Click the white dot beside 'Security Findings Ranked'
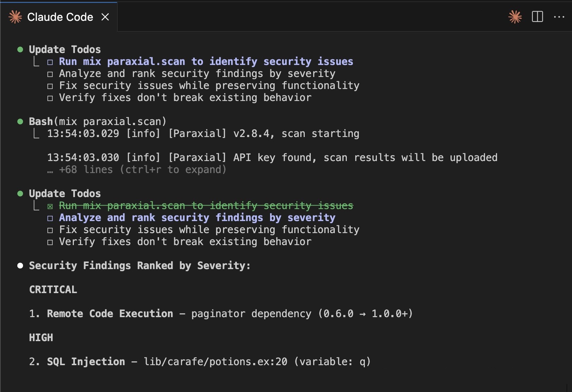This screenshot has width=572, height=392. click(20, 266)
